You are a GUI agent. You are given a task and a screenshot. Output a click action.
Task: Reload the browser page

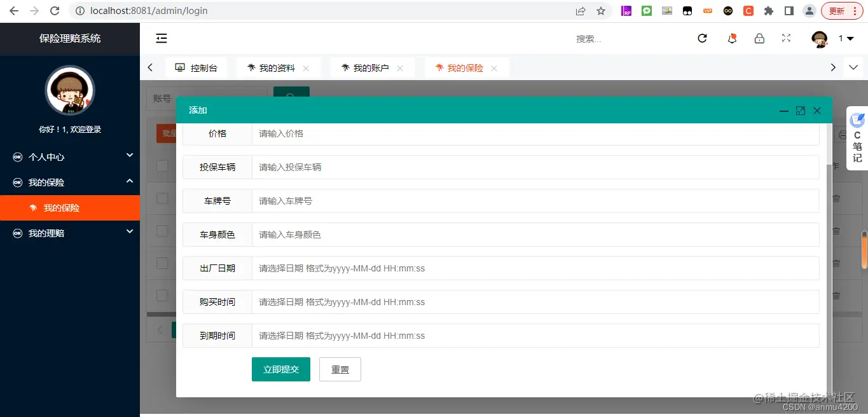pyautogui.click(x=55, y=11)
